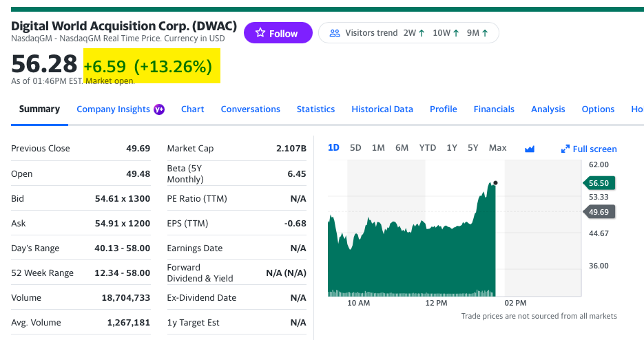Click the Forward Dividend & Yield label
Image resolution: width=644 pixels, height=340 pixels.
coord(200,273)
